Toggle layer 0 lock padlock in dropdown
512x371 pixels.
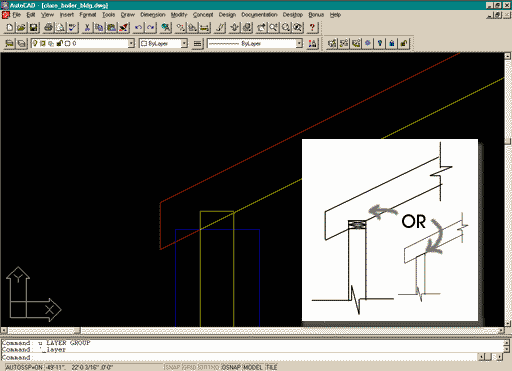coord(60,43)
